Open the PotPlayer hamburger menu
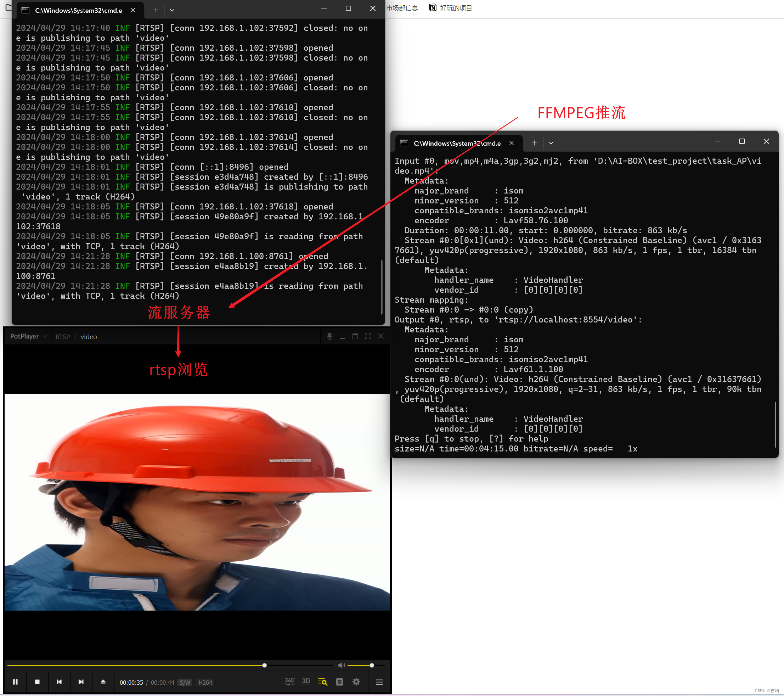 point(379,682)
